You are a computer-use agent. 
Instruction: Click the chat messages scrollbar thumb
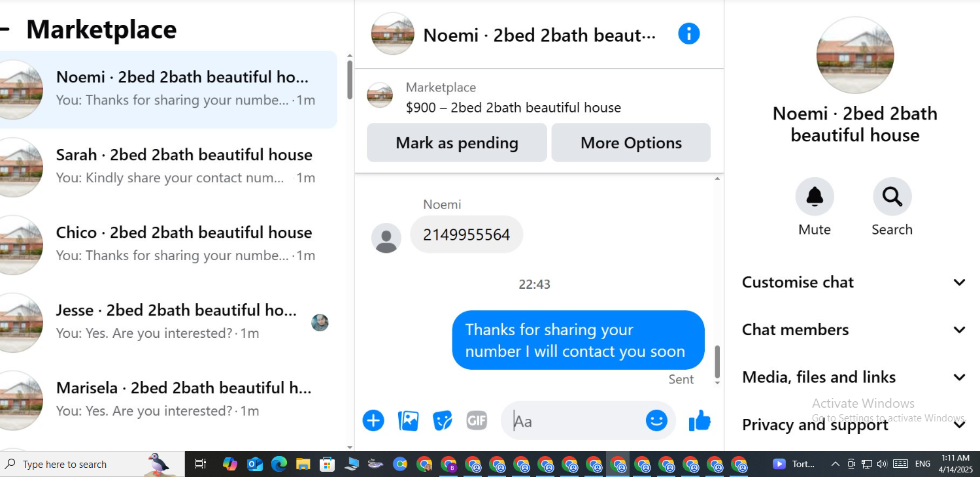click(717, 362)
